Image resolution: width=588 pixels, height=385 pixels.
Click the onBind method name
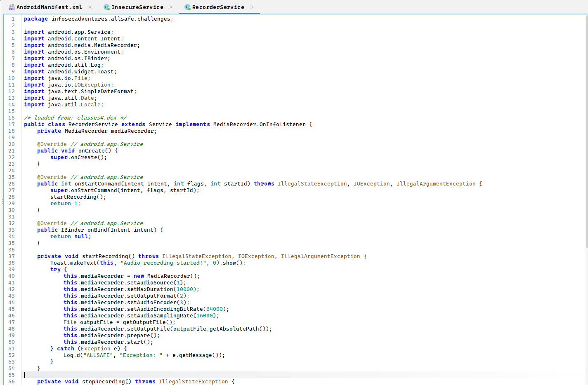coord(97,230)
